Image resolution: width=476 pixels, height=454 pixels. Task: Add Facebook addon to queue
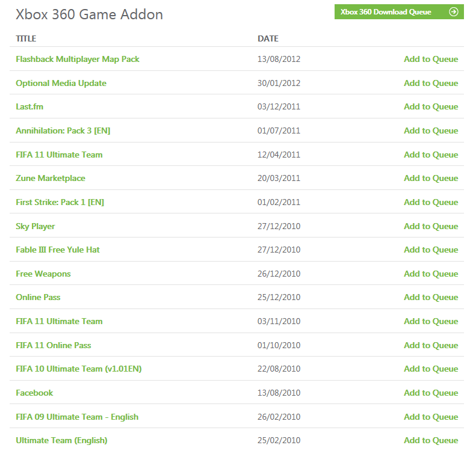(x=431, y=393)
